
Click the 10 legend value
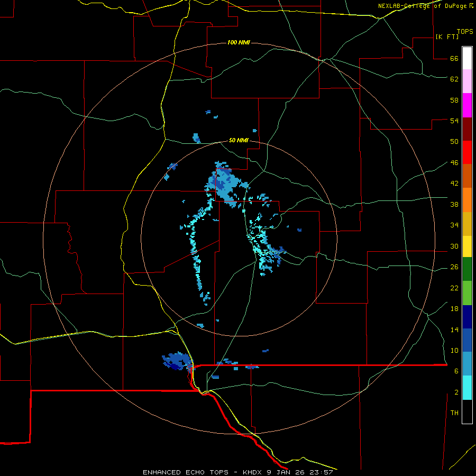454,350
